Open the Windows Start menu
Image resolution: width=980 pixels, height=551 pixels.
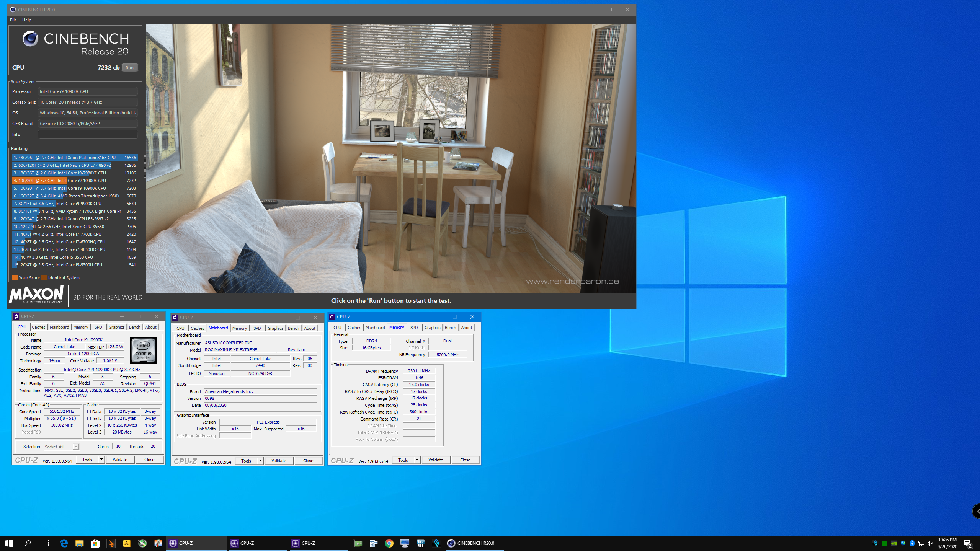point(9,543)
